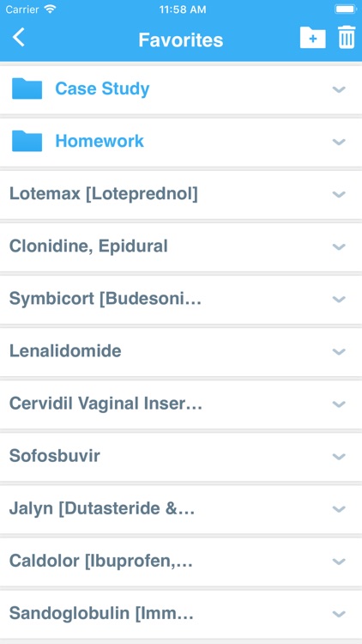Viewport: 362px width, 644px height.
Task: Tap the back arrow in header
Action: tap(19, 38)
